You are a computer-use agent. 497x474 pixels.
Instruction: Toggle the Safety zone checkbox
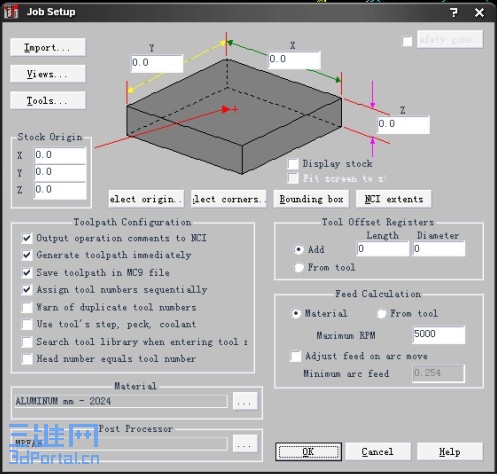click(x=407, y=41)
